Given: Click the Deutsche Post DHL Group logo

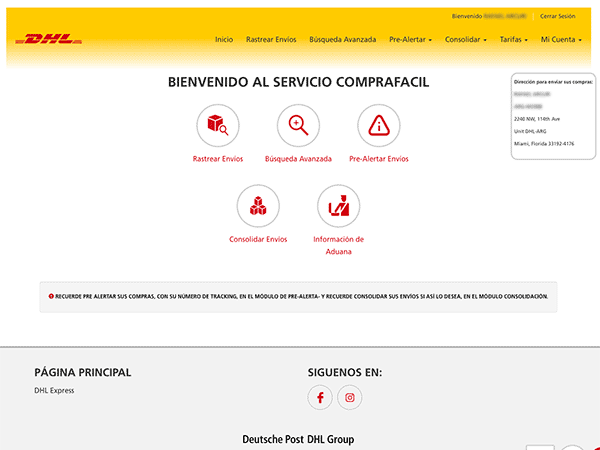Looking at the screenshot, I should (298, 439).
